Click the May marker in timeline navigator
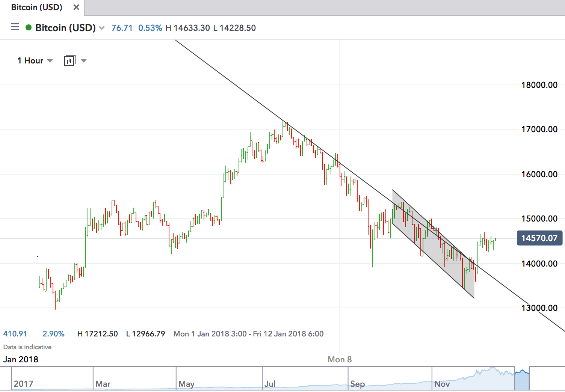Screen dimensions: 565x392 [186, 384]
